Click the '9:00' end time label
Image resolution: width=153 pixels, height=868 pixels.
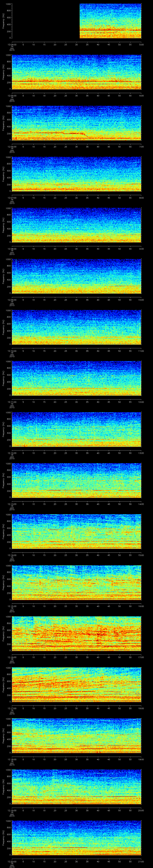141,249
